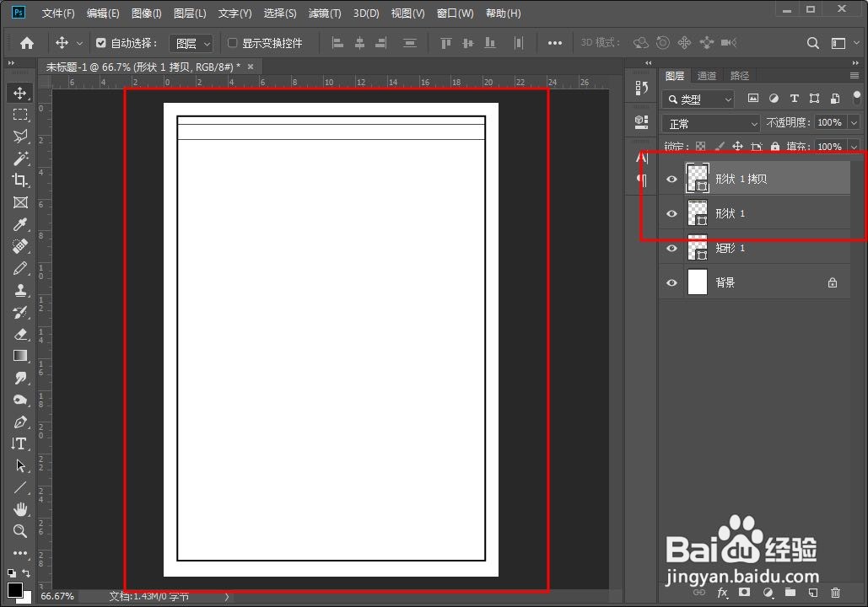Delete layer using the trash icon
The image size is (868, 607).
point(836,594)
